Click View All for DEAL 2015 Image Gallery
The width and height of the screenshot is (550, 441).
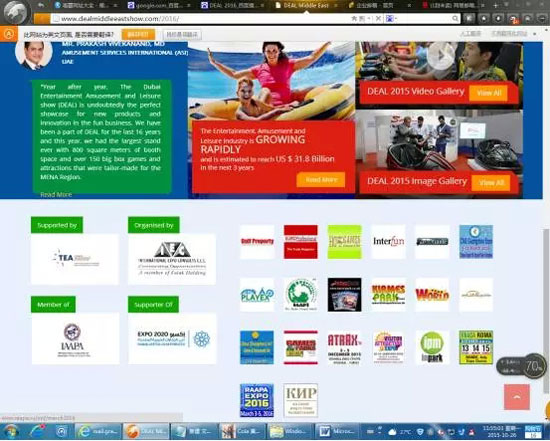(x=491, y=182)
